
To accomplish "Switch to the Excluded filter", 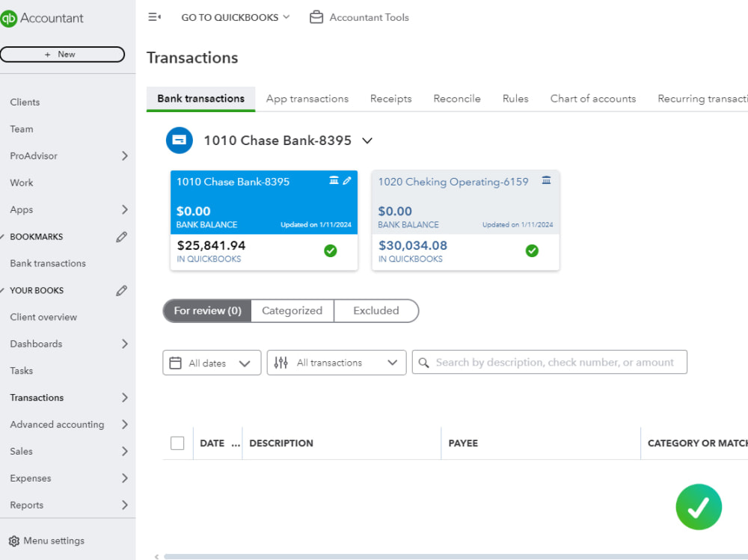I will (376, 311).
